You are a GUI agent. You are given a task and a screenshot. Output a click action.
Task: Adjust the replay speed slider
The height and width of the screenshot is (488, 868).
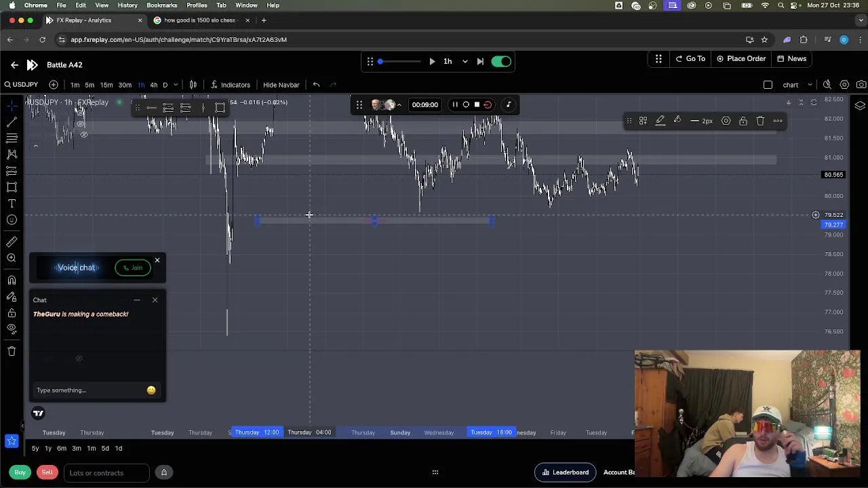coord(400,62)
